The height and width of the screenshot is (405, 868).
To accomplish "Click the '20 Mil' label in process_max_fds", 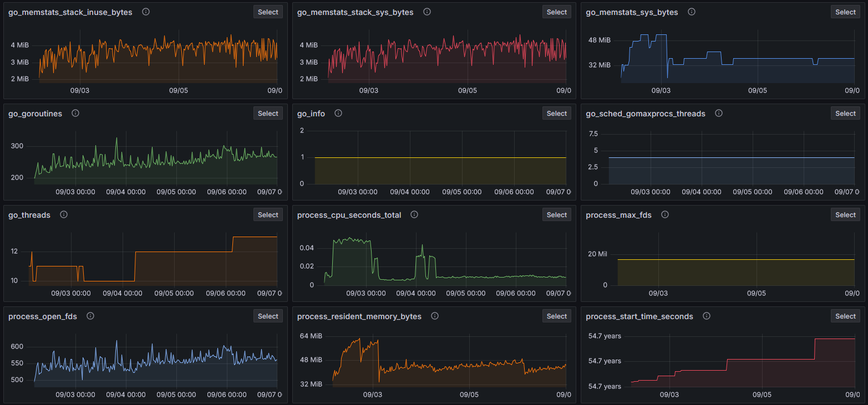I will [598, 254].
